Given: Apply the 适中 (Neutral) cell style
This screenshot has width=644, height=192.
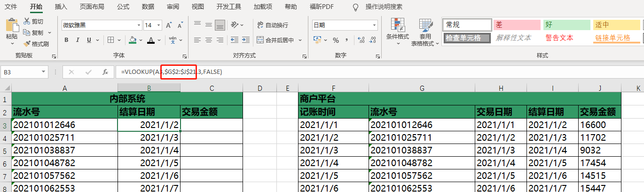Looking at the screenshot, I should point(616,24).
